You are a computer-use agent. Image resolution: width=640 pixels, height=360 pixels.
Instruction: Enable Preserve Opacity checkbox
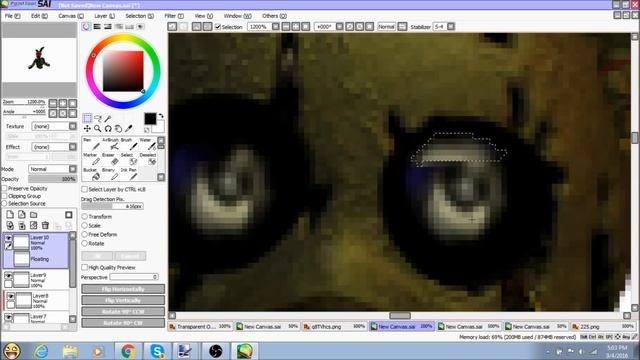click(4, 189)
